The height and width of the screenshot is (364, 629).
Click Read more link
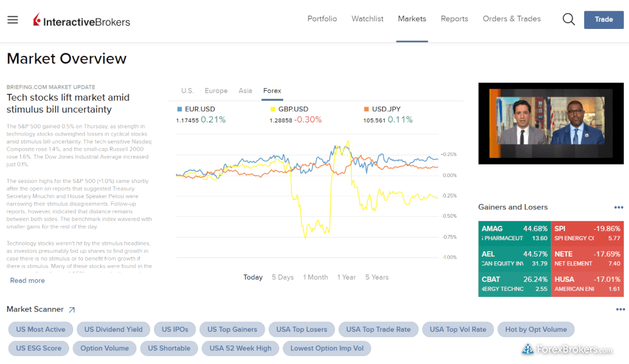point(27,280)
